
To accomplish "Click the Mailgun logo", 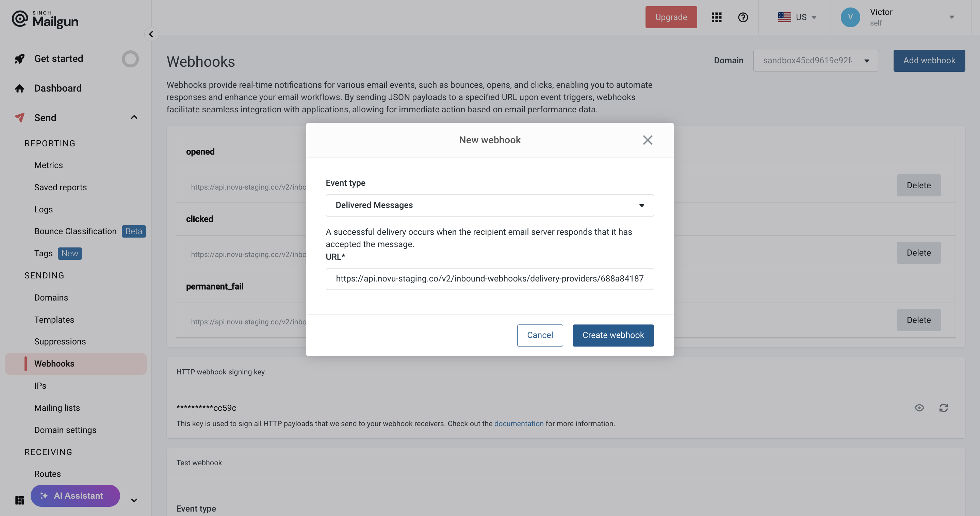I will (x=45, y=19).
